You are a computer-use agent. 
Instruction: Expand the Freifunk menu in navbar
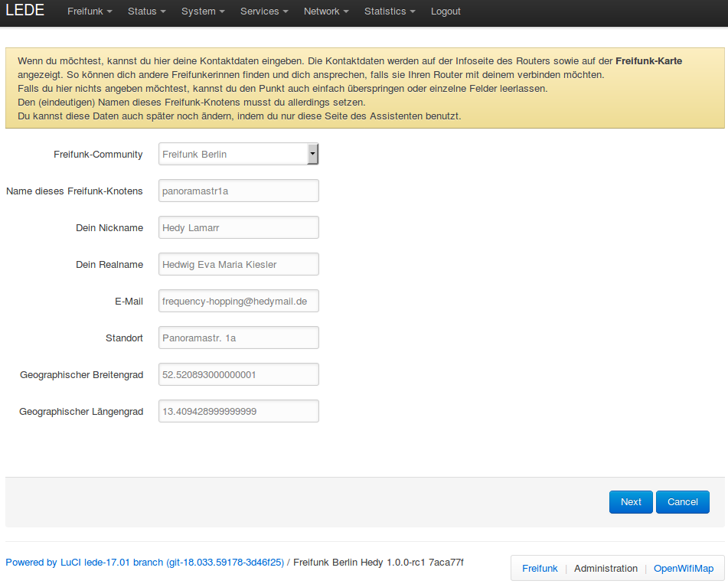90,11
